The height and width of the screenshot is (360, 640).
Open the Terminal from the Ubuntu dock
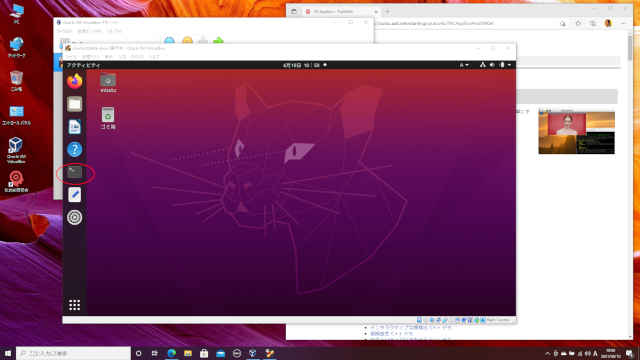(x=75, y=172)
